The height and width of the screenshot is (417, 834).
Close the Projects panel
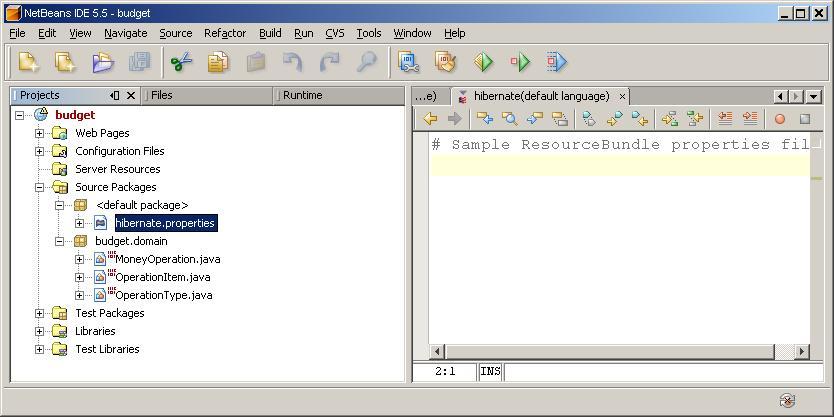[x=131, y=96]
